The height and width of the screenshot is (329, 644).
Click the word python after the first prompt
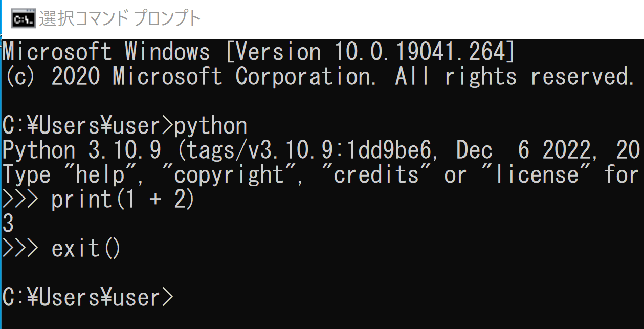click(x=210, y=126)
